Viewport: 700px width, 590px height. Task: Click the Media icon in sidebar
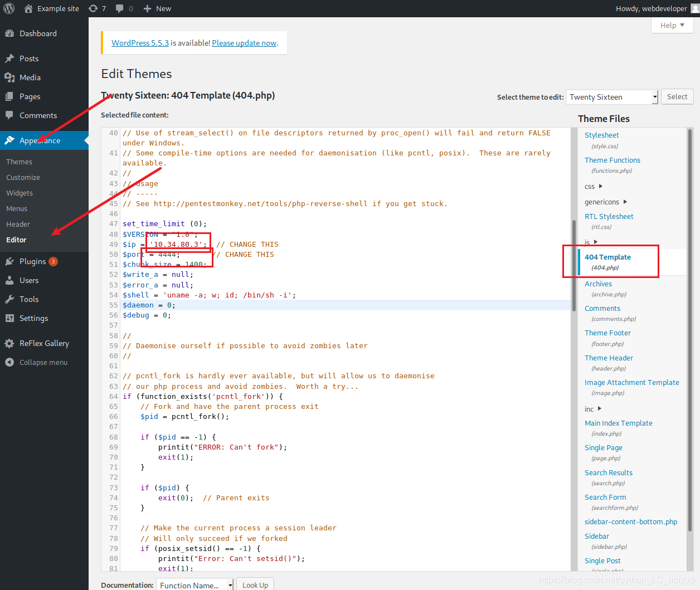click(9, 77)
